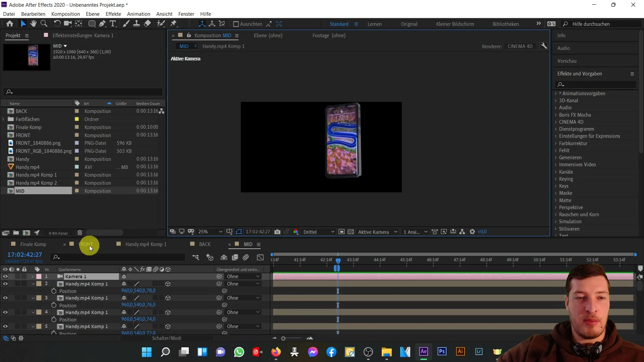The width and height of the screenshot is (644, 362).
Task: Select the Home icon in toolbar
Action: point(10,24)
